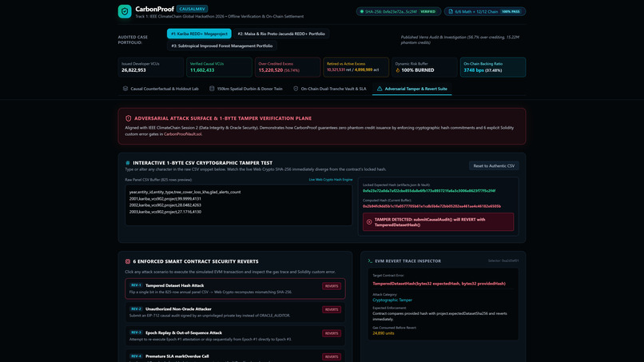
Task: Click the shield icon on the On-Chain Dual-Tranche tab
Action: [296, 89]
